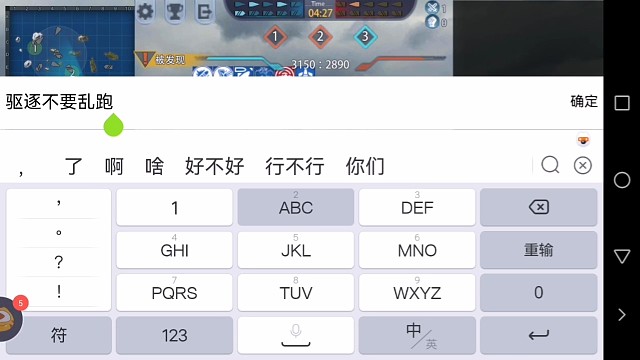
Task: Open symbols with the 符 key
Action: pyautogui.click(x=59, y=335)
